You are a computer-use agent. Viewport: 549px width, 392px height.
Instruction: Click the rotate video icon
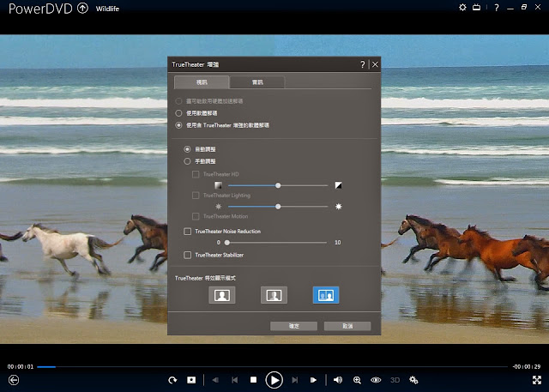(172, 380)
